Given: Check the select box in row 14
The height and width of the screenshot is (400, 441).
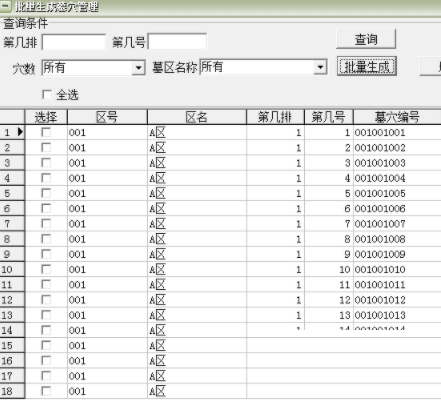Looking at the screenshot, I should coord(46,330).
